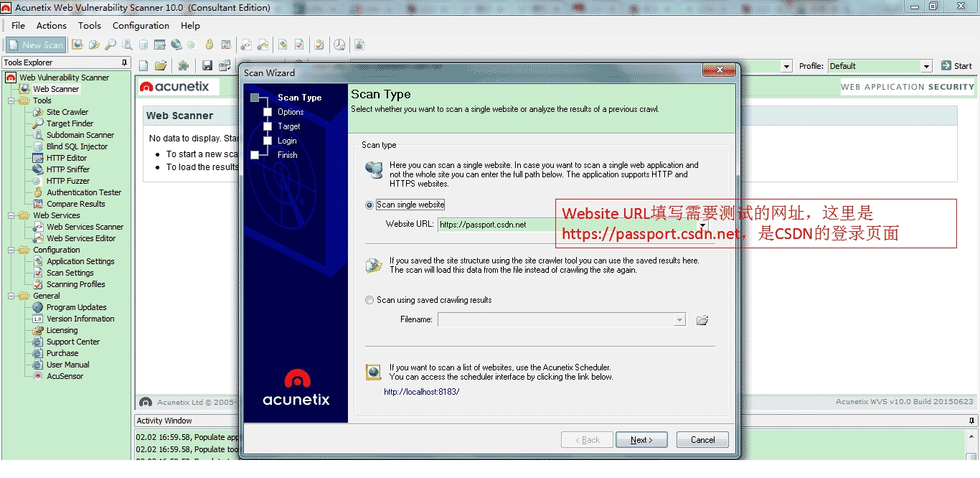Select Site Crawler in Tools Explorer tree
This screenshot has width=980, height=478.
(67, 112)
